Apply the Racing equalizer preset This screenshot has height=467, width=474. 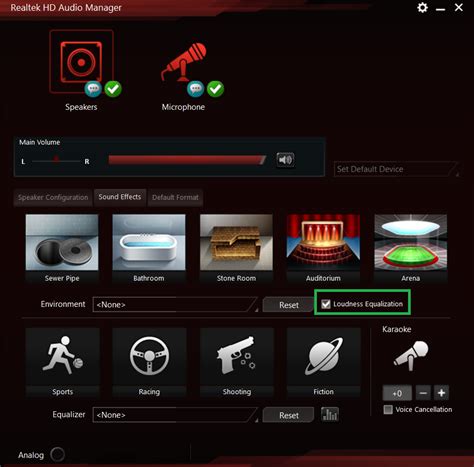[x=149, y=362]
